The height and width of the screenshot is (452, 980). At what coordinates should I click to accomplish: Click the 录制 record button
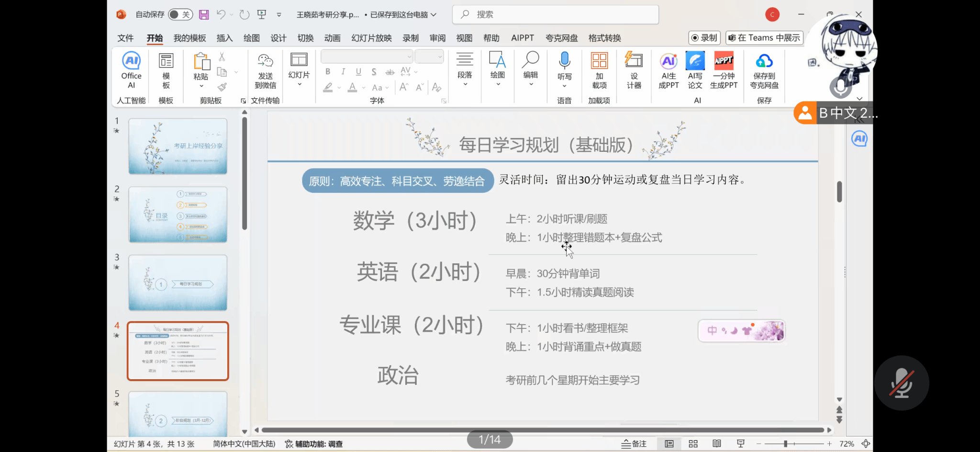coord(704,38)
